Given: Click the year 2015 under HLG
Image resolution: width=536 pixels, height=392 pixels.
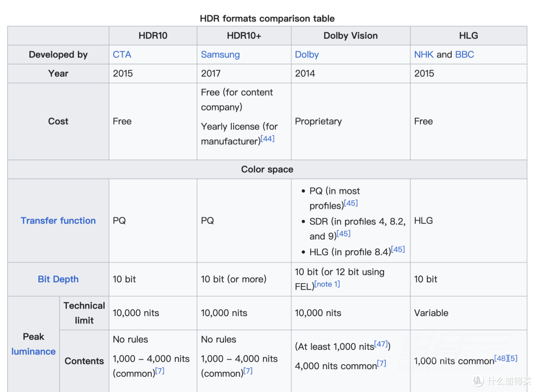Looking at the screenshot, I should coord(424,73).
